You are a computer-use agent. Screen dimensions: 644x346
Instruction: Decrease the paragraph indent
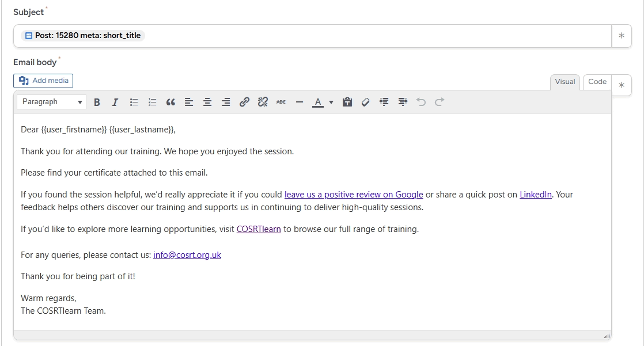(384, 102)
